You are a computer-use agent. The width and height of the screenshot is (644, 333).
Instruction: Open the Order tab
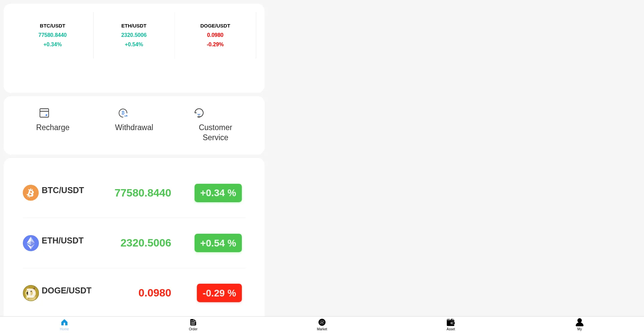[x=193, y=325]
